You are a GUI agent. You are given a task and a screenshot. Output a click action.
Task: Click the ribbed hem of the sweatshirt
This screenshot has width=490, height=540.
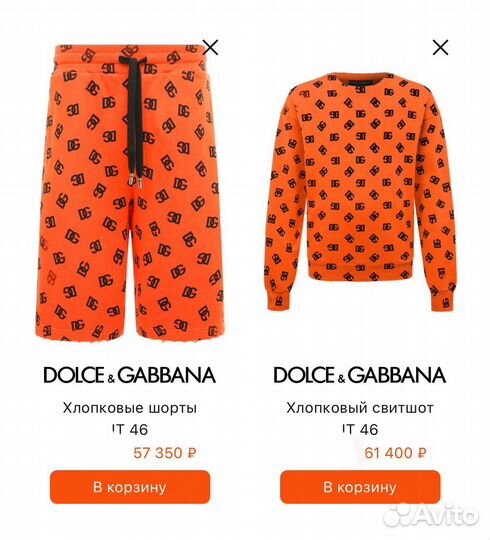point(360,271)
